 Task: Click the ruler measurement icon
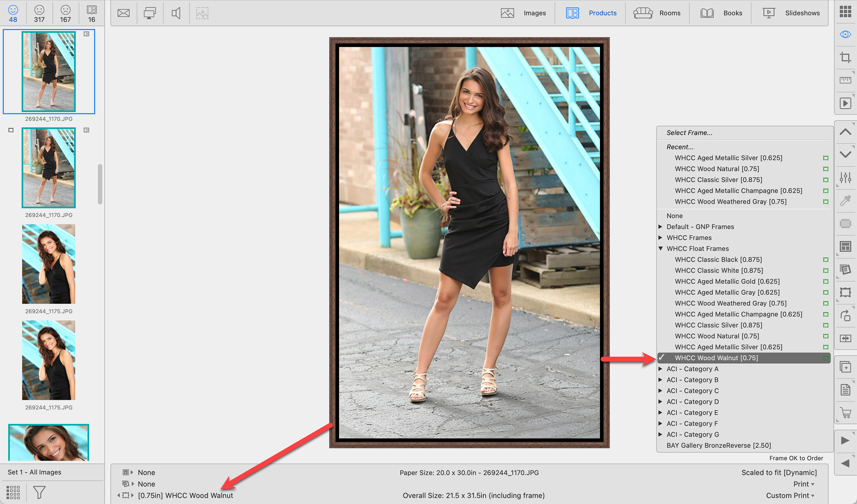[845, 80]
